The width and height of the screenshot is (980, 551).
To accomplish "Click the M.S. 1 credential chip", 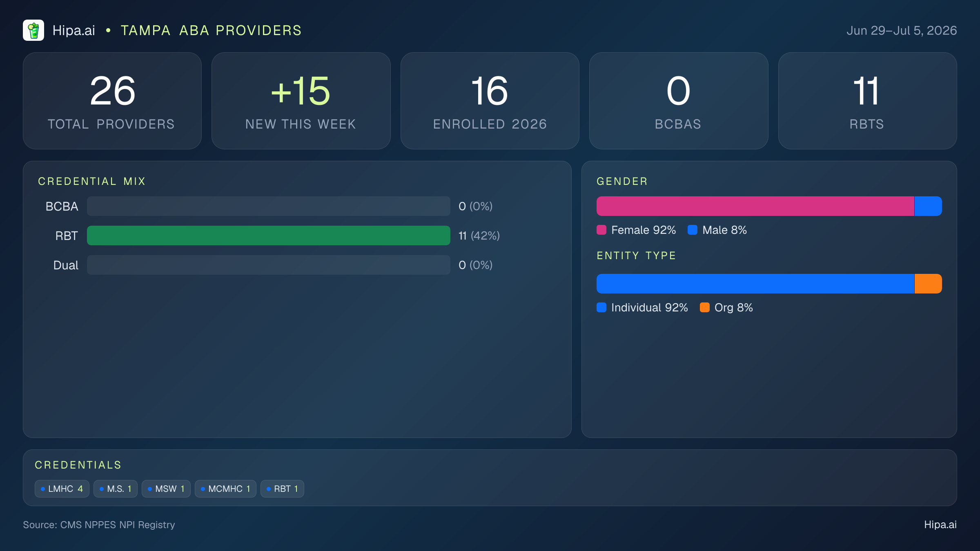I will click(116, 489).
